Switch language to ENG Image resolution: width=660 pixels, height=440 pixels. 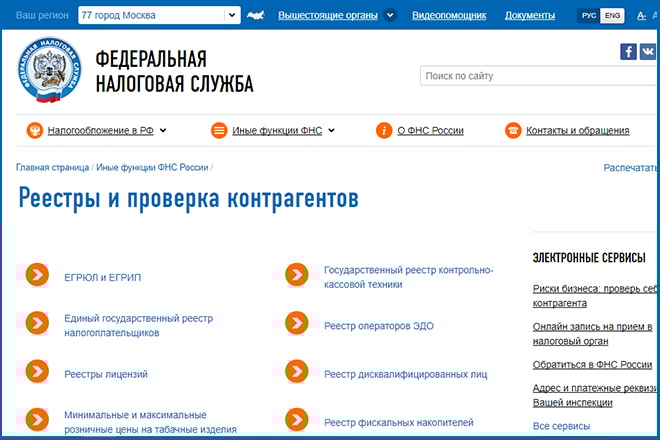pos(611,16)
